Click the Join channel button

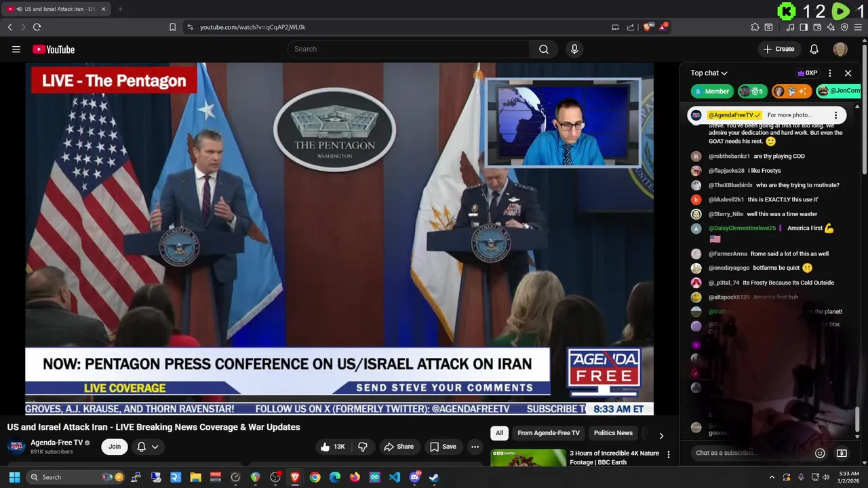pos(115,447)
